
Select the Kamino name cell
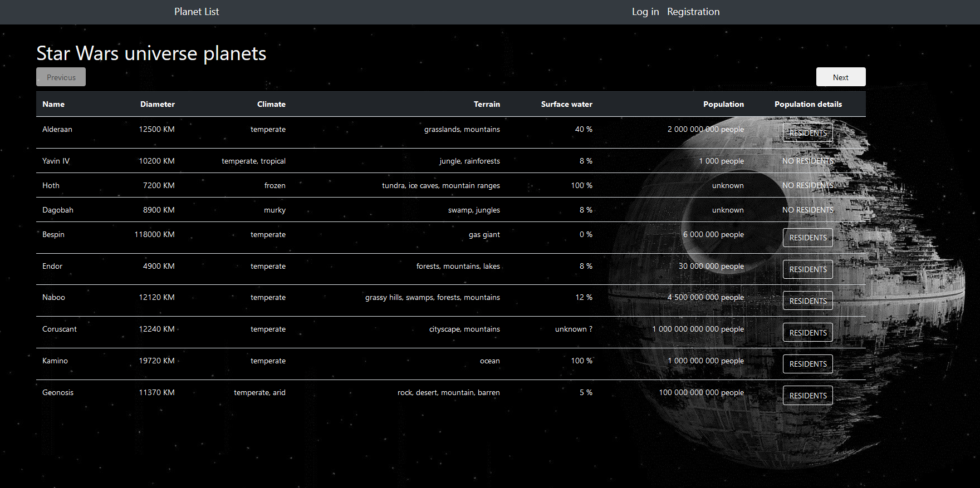(x=55, y=361)
